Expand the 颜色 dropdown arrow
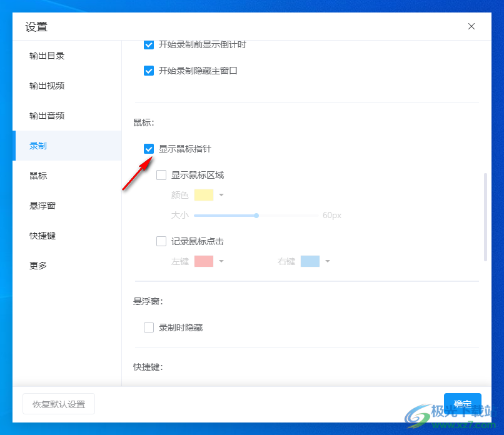The width and height of the screenshot is (504, 435). pos(221,195)
